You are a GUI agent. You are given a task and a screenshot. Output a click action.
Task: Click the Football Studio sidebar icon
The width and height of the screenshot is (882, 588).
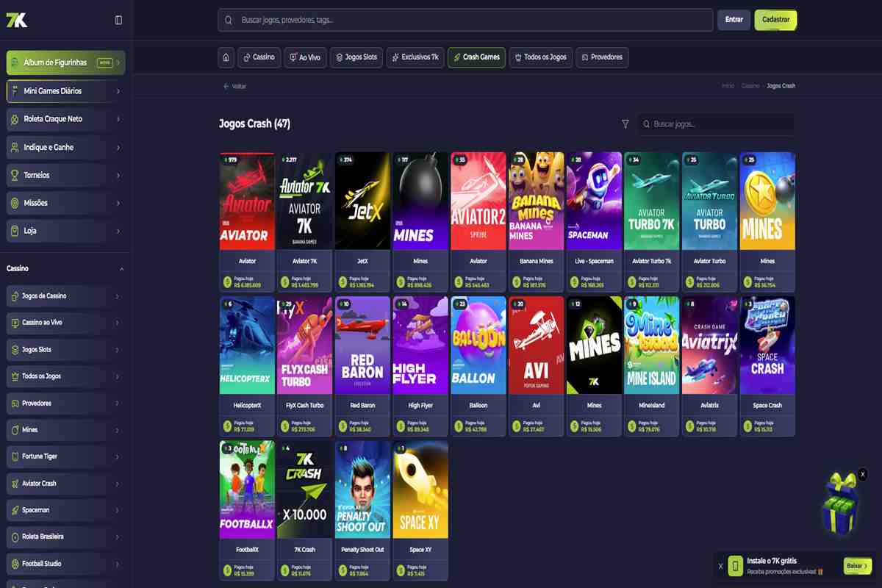(x=15, y=564)
